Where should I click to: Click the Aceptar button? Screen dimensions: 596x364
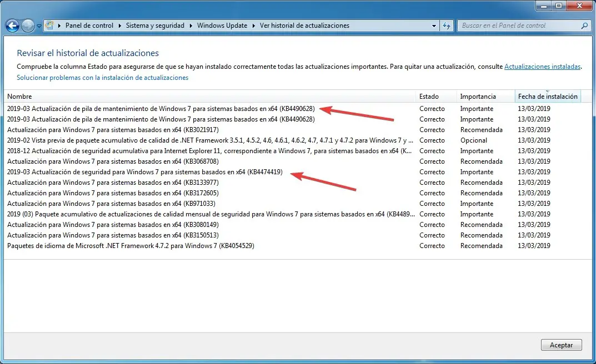pos(562,345)
